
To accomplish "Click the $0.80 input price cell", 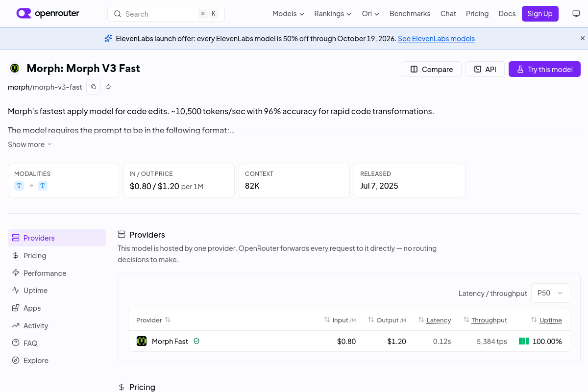I will [346, 342].
